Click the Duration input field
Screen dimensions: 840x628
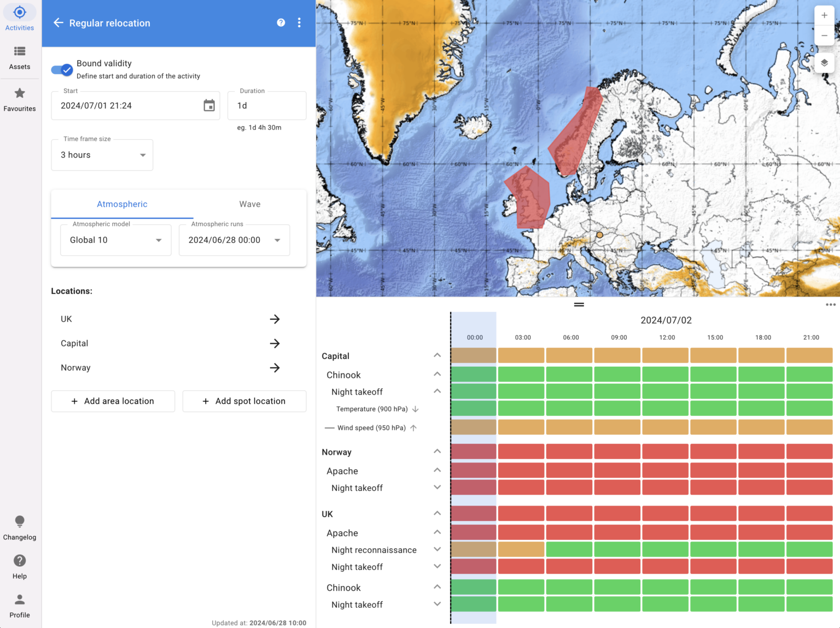coord(266,105)
